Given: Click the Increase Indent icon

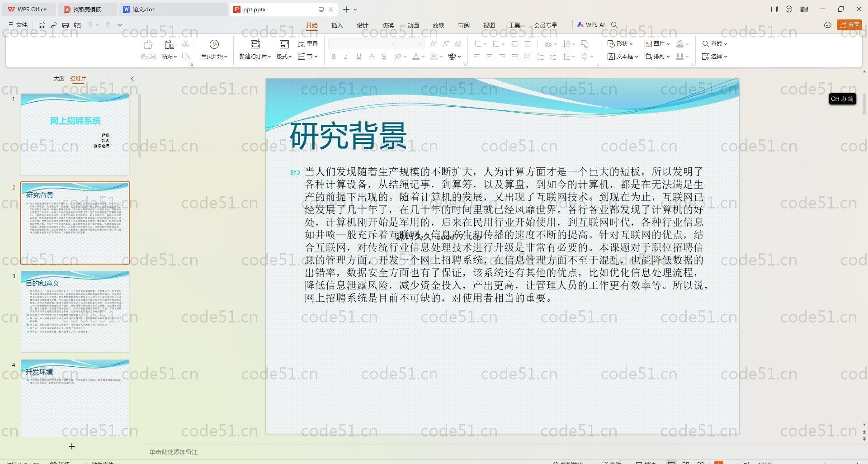Looking at the screenshot, I should (x=527, y=44).
